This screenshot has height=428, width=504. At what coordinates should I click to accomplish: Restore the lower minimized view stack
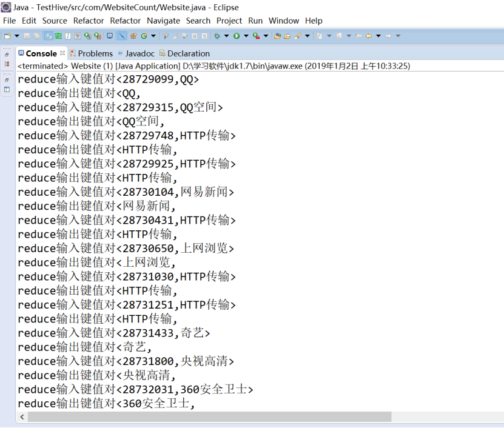coord(7,80)
